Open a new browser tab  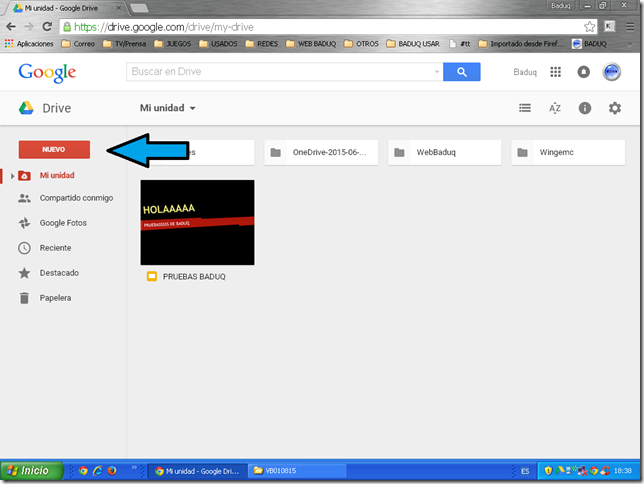[x=139, y=8]
